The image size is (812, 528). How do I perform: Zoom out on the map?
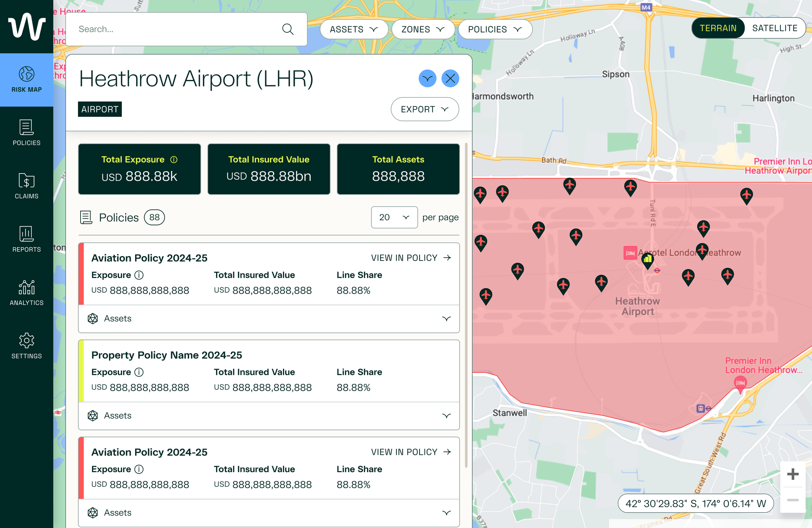click(793, 500)
